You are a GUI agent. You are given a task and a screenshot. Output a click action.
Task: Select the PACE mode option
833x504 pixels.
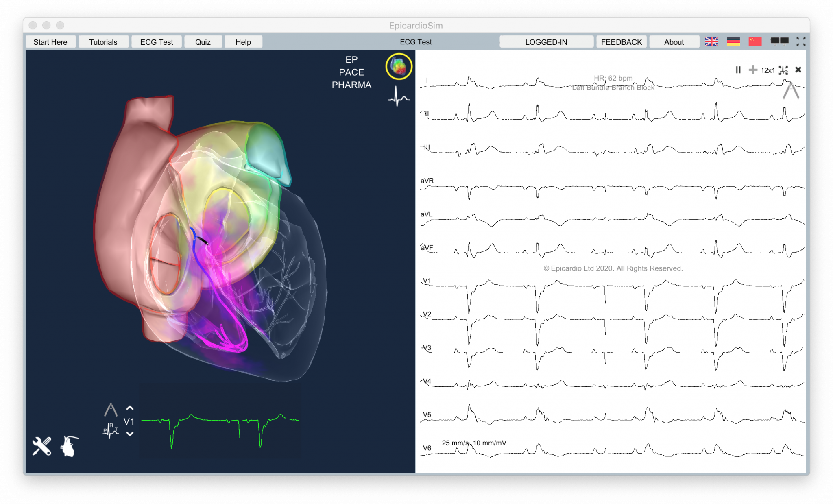point(352,72)
